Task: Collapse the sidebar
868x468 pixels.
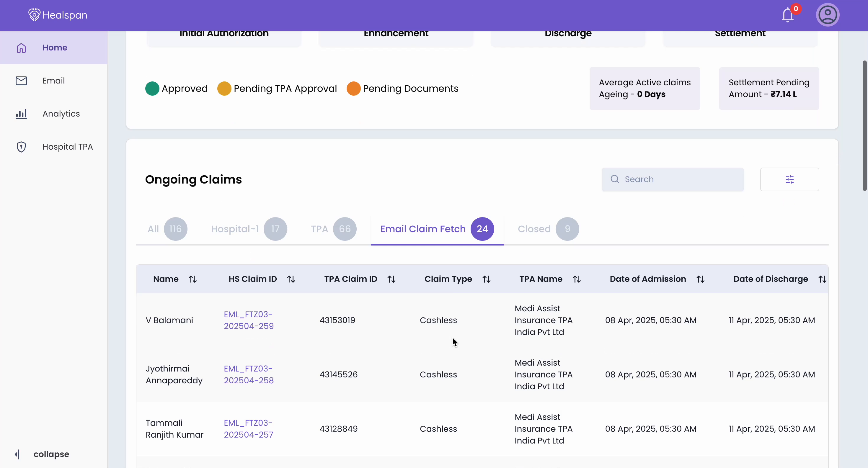Action: coord(42,454)
